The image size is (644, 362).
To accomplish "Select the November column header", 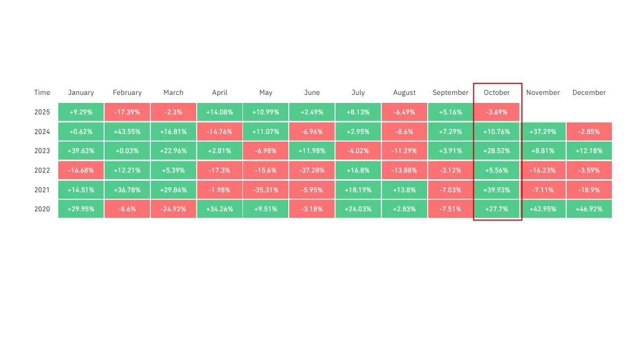I will [x=543, y=92].
